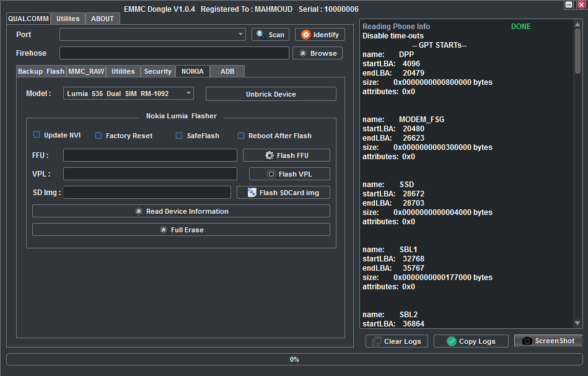Go to the Security tab
Viewport: 588px width, 376px height.
tap(158, 71)
